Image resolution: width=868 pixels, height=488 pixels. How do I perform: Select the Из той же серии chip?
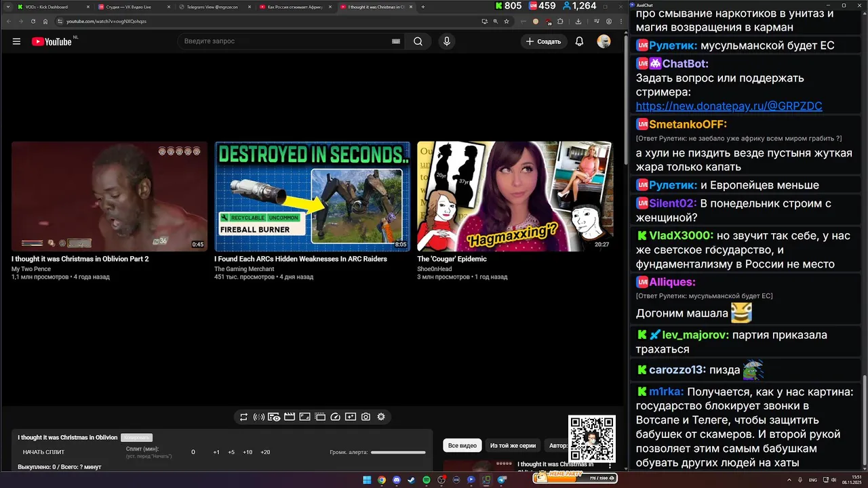(513, 445)
